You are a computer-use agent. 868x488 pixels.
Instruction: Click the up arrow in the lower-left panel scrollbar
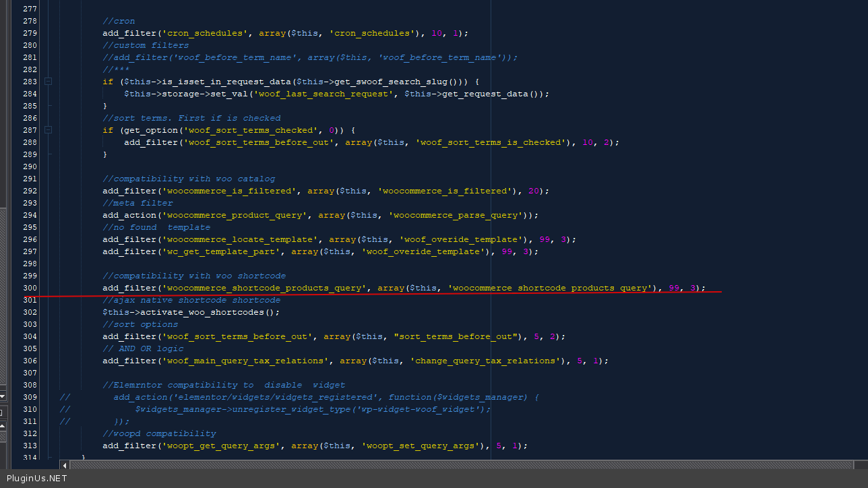tap(3, 426)
